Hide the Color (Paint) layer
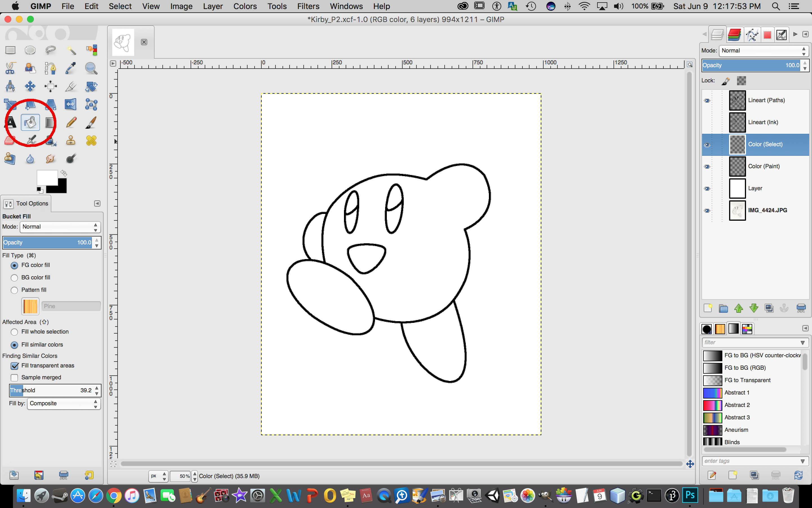This screenshot has height=508, width=812. (707, 167)
